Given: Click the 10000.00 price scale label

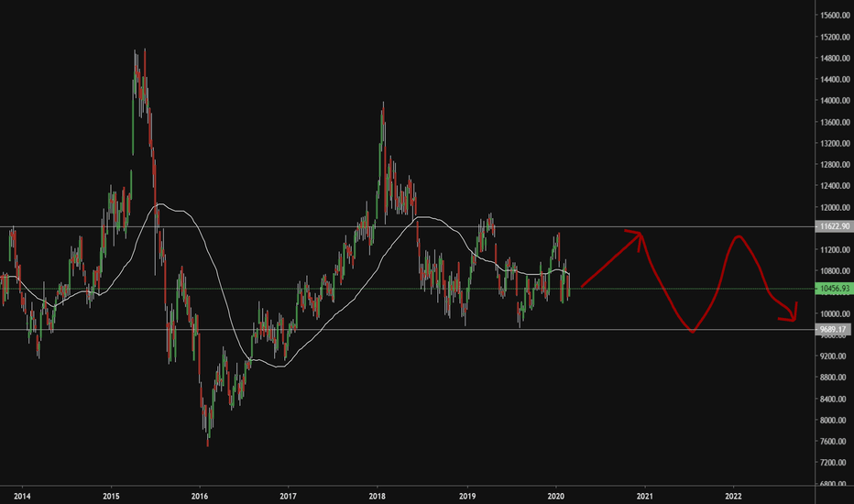Looking at the screenshot, I should pos(836,313).
